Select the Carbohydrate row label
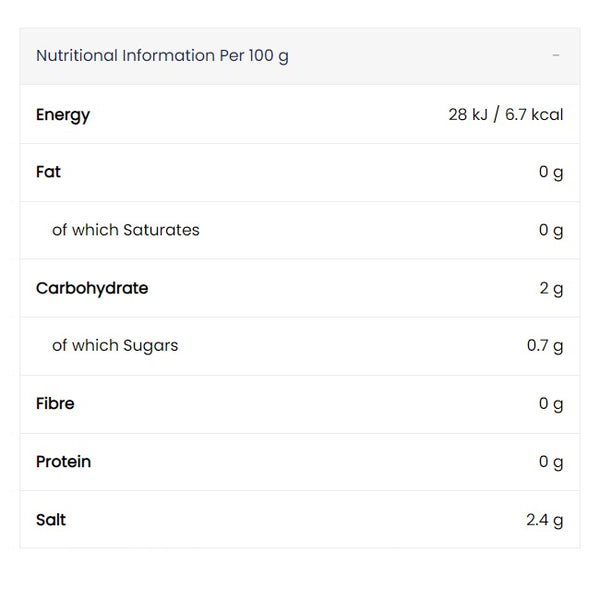This screenshot has height=600, width=600. (x=92, y=288)
